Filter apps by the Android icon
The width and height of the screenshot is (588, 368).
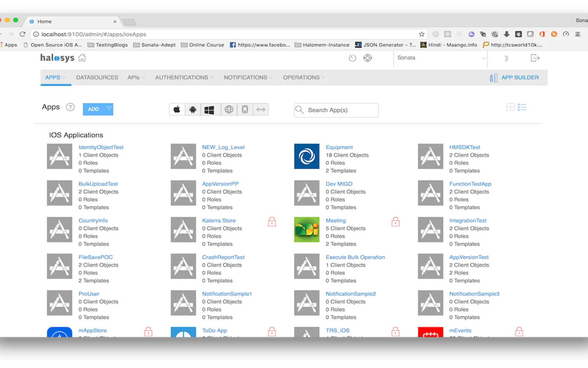point(193,109)
